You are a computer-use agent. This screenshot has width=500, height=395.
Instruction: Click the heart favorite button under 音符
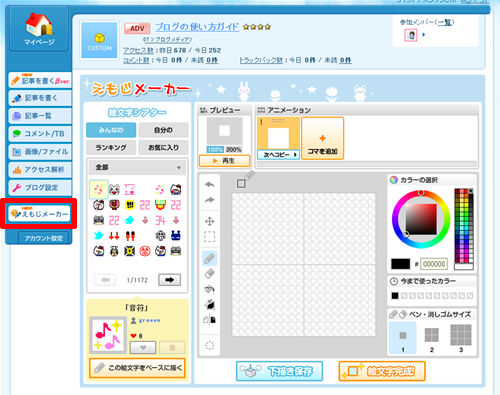tap(143, 347)
